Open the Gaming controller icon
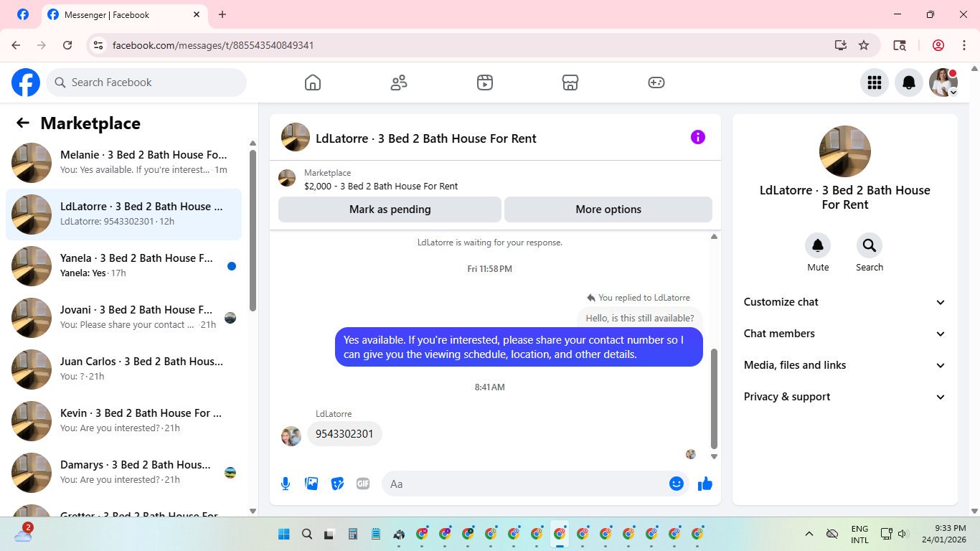 (656, 83)
